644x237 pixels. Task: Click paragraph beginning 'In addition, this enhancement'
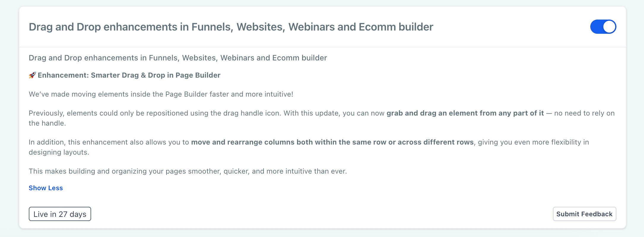click(309, 147)
